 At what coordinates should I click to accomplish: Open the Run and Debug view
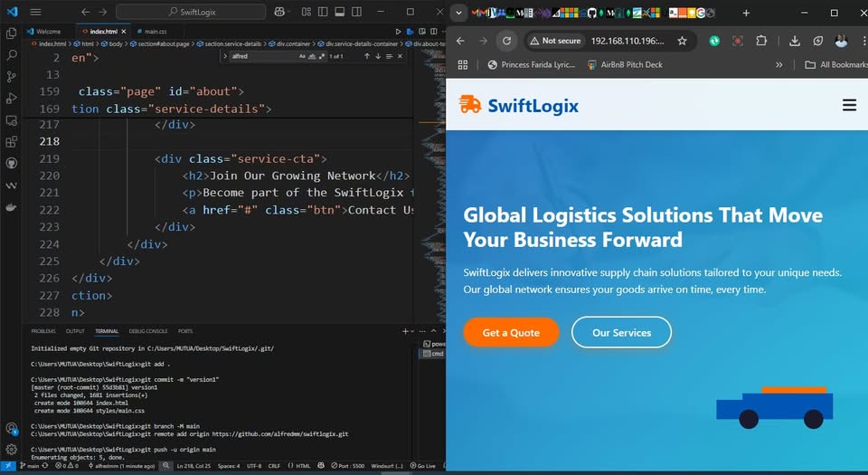coord(11,99)
